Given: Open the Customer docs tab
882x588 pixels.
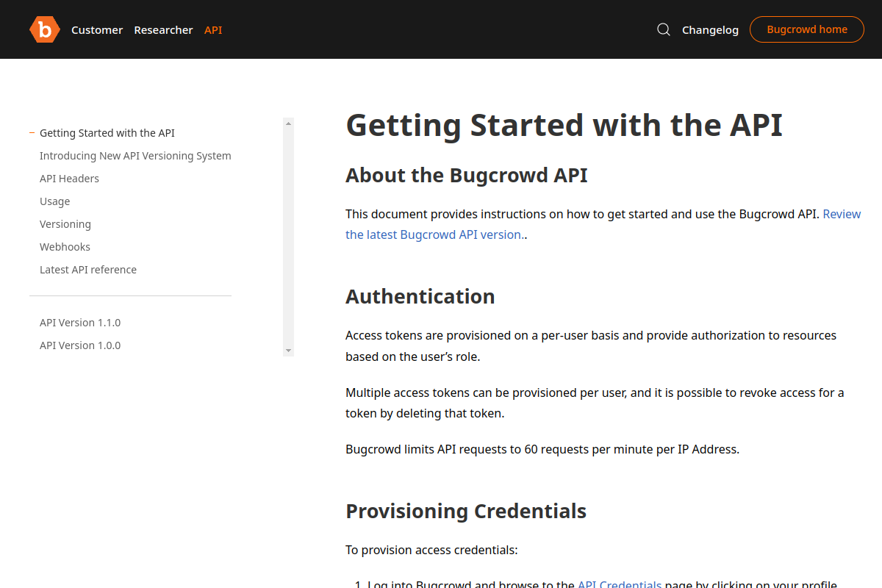Looking at the screenshot, I should [97, 30].
